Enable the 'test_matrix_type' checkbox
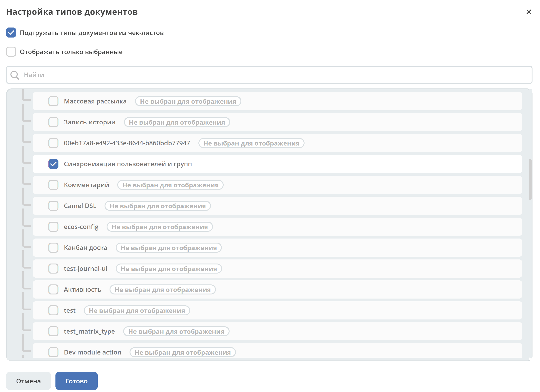Image resolution: width=540 pixels, height=392 pixels. [x=53, y=331]
